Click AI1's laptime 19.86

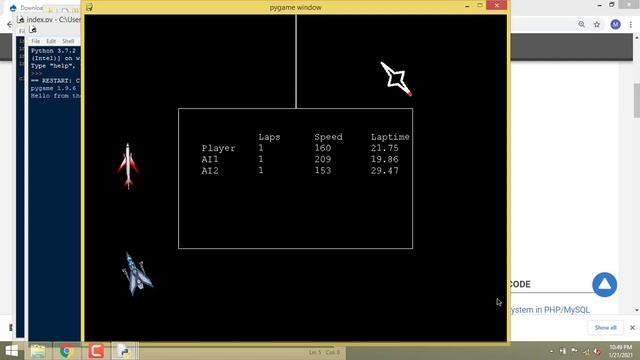384,159
